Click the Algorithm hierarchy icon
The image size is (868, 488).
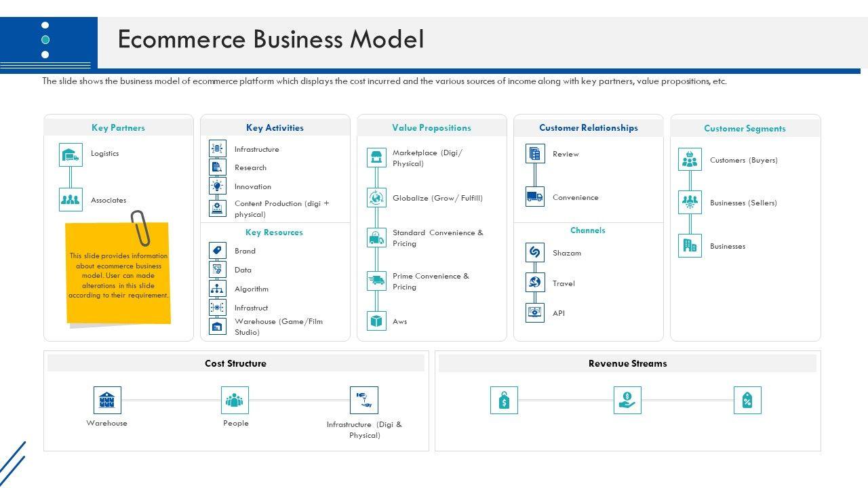coord(218,289)
